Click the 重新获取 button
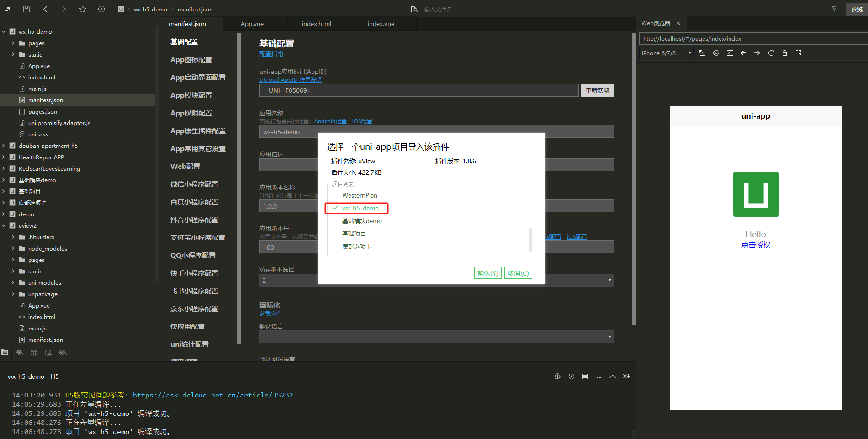This screenshot has width=868, height=439. tap(598, 90)
